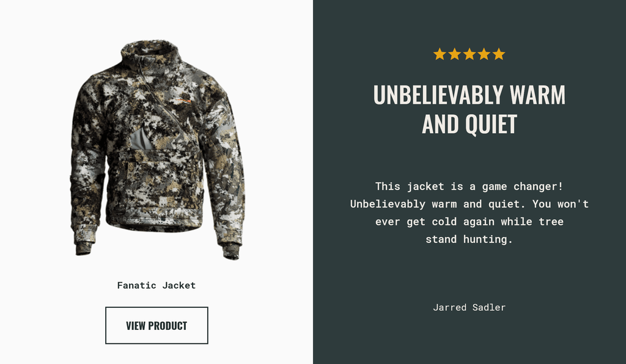Image resolution: width=626 pixels, height=364 pixels.
Task: Click the "stand hunting." review text line
Action: coord(469,239)
